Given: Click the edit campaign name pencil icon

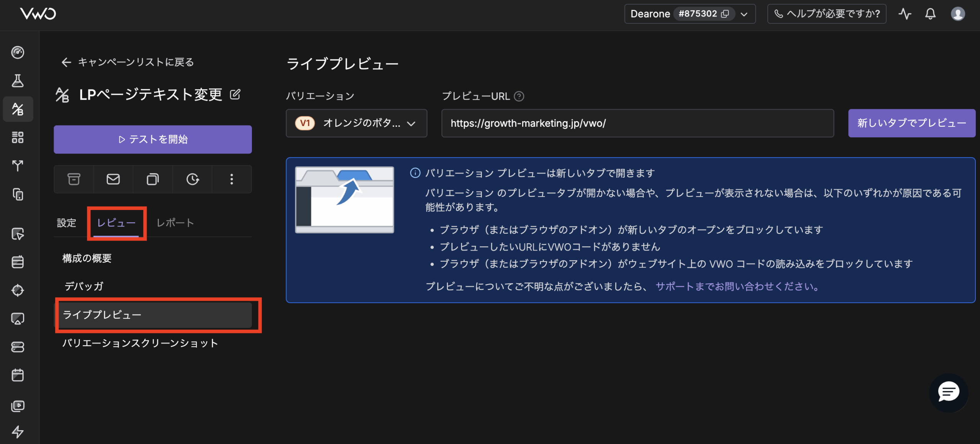Looking at the screenshot, I should [235, 94].
